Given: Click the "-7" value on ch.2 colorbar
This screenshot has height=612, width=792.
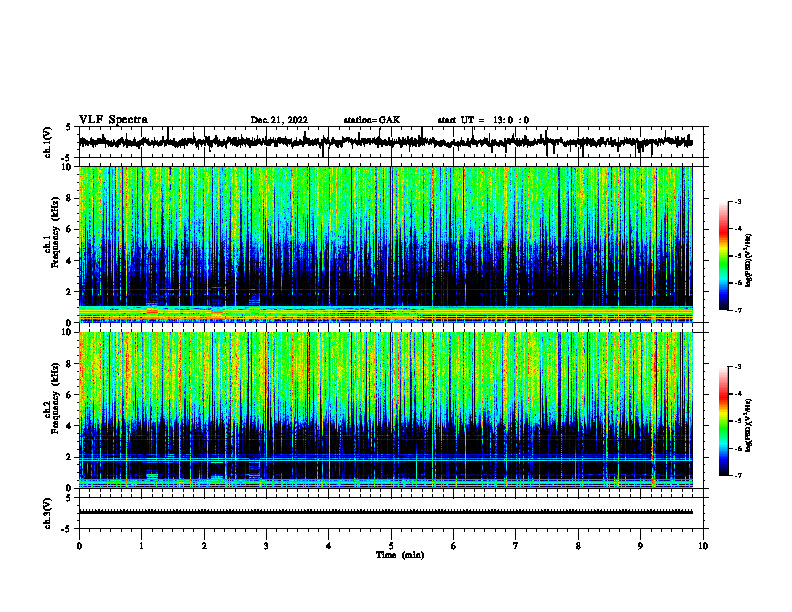Looking at the screenshot, I should tap(738, 475).
